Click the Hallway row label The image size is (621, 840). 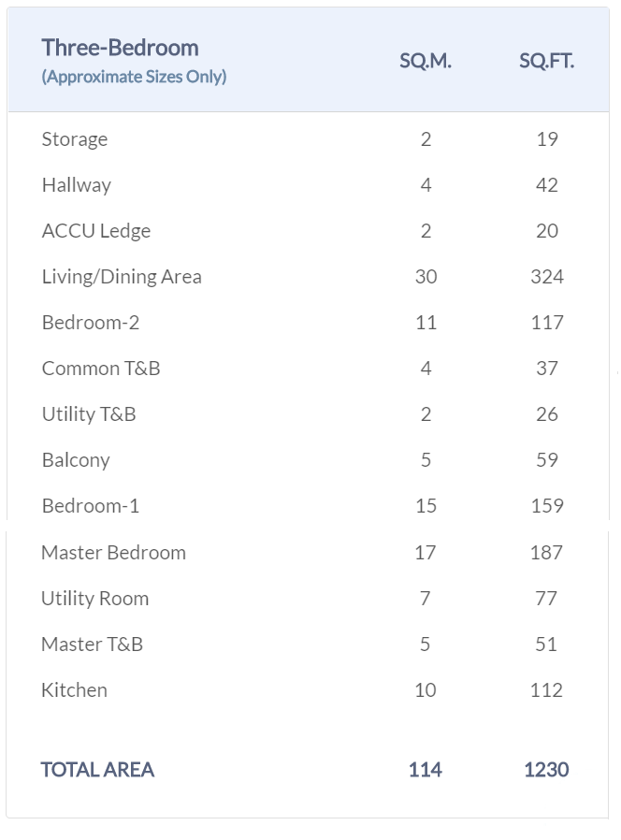(77, 185)
